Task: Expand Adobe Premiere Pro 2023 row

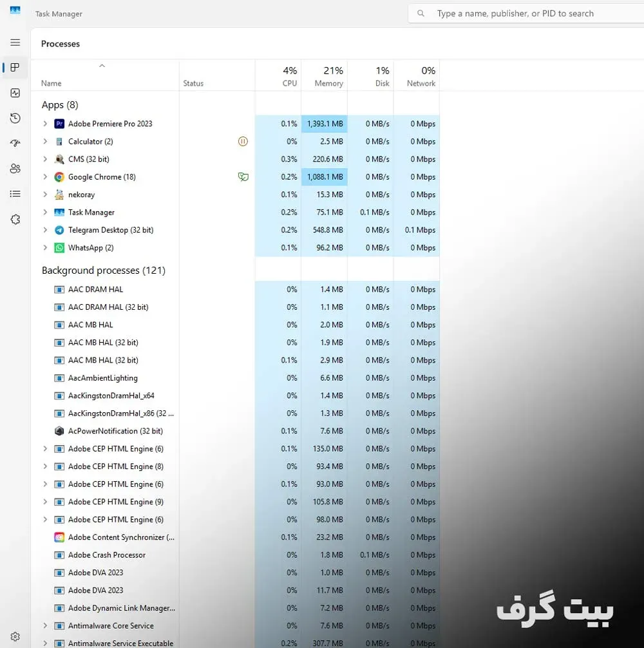Action: pyautogui.click(x=45, y=124)
